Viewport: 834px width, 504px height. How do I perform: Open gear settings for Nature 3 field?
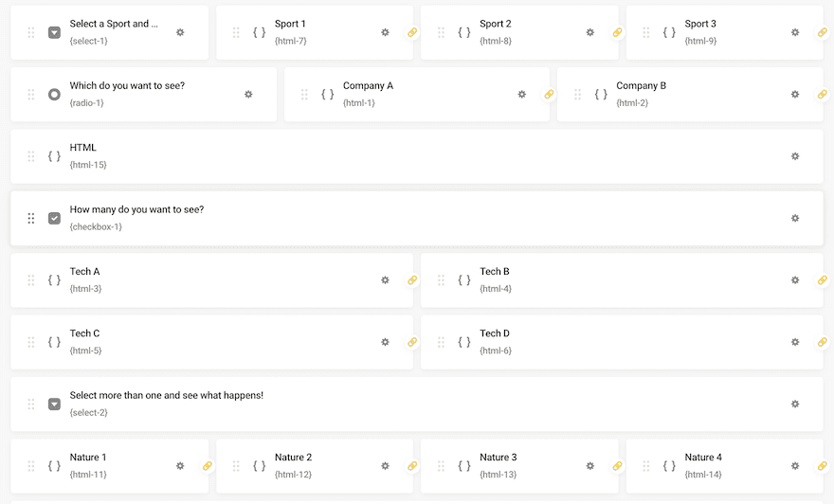(x=589, y=466)
